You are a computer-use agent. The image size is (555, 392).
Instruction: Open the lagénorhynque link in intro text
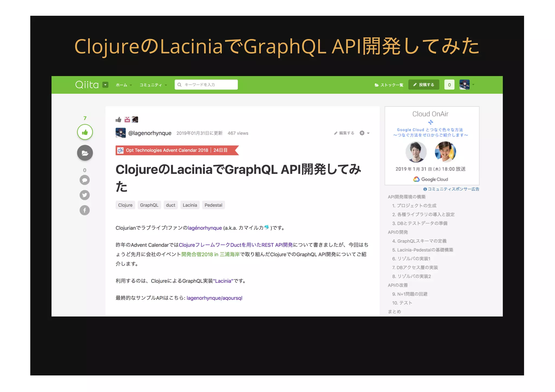[205, 228]
